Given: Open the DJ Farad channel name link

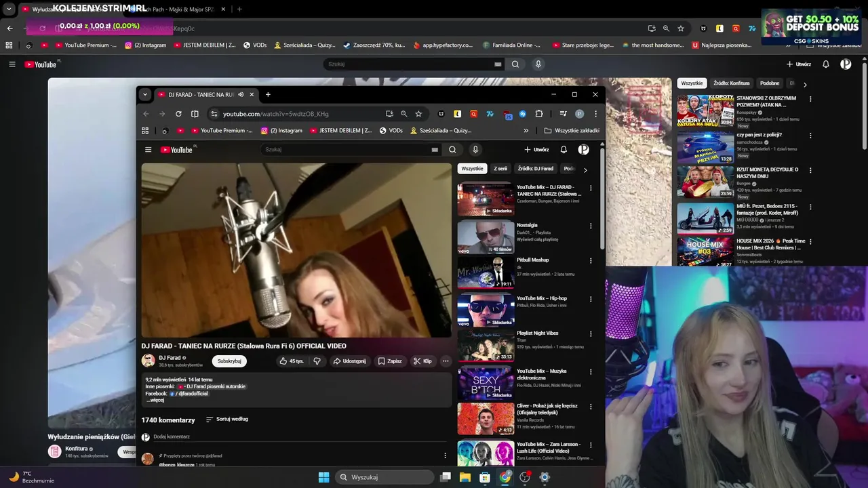Looking at the screenshot, I should point(170,358).
